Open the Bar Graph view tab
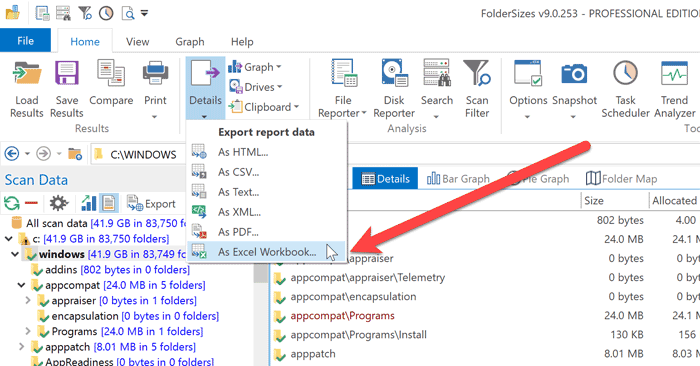This screenshot has width=700, height=366. point(458,179)
